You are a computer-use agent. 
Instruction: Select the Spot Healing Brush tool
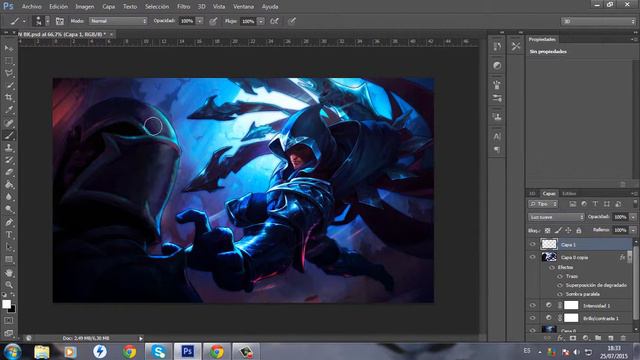[x=9, y=122]
